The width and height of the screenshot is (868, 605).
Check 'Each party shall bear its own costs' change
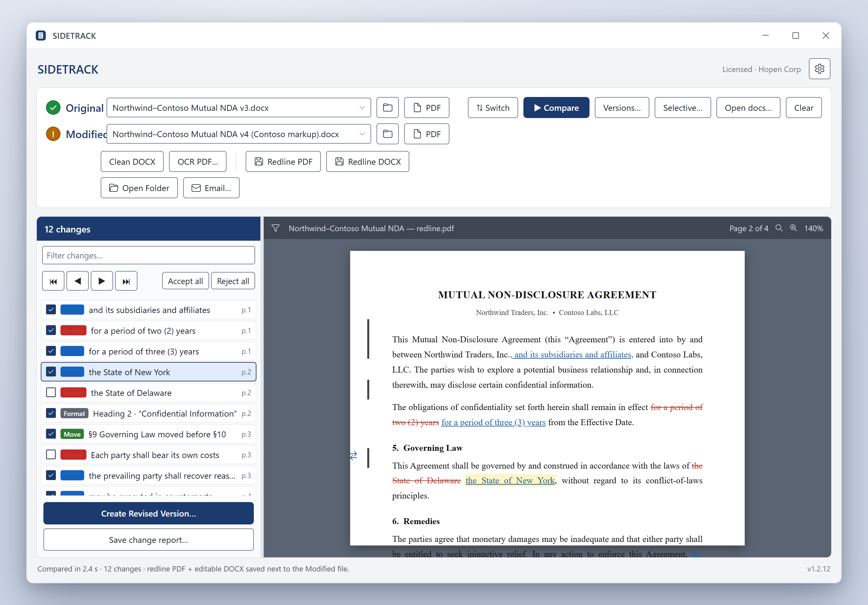pos(51,455)
